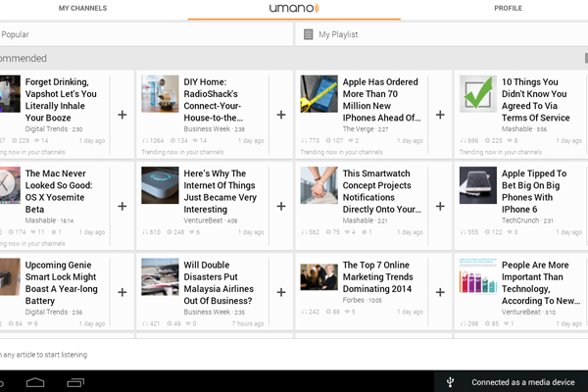Screen dimensions: 588x392
Task: Open Malaysia Airlines planes thumbnail
Action: pos(160,276)
